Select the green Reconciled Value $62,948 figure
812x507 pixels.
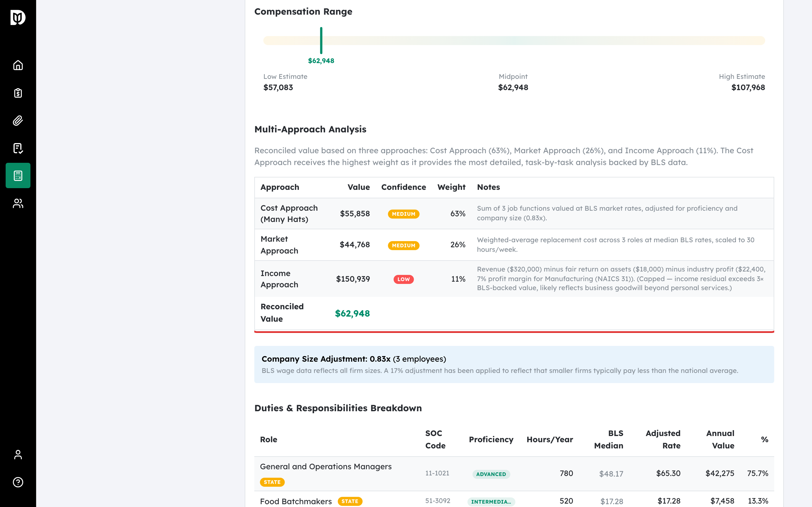tap(352, 313)
